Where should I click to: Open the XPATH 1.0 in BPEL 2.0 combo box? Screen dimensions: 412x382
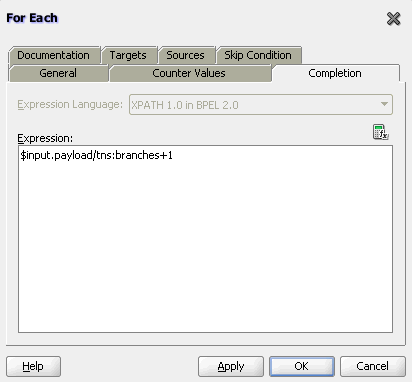coord(261,105)
